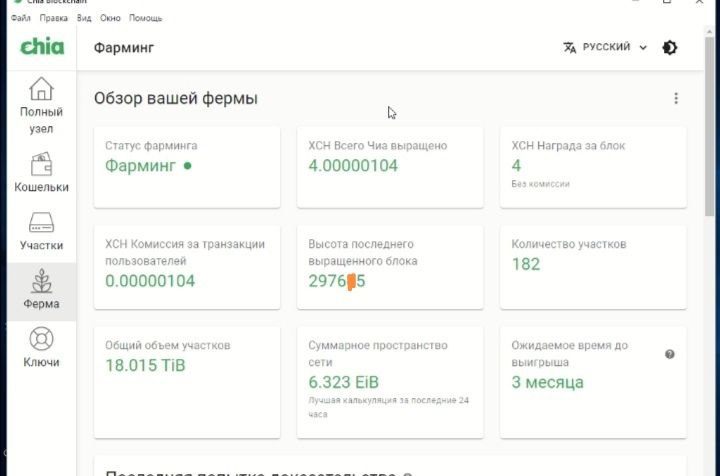Click the Количество участков label
720x476 pixels.
tap(569, 244)
